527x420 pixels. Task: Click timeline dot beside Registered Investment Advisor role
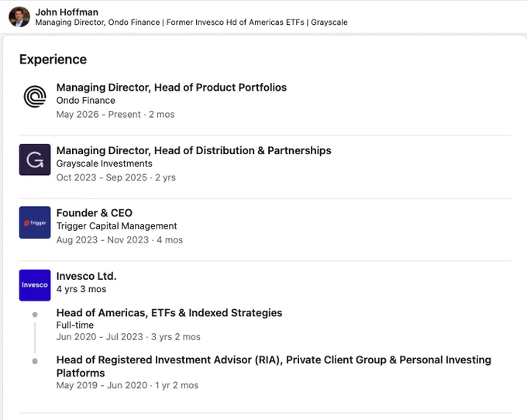(35, 361)
